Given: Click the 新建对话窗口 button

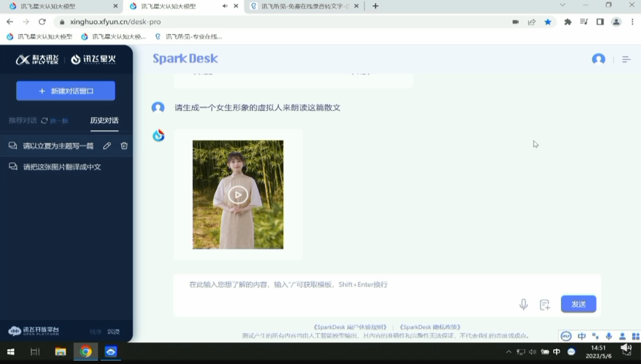Looking at the screenshot, I should [x=66, y=91].
